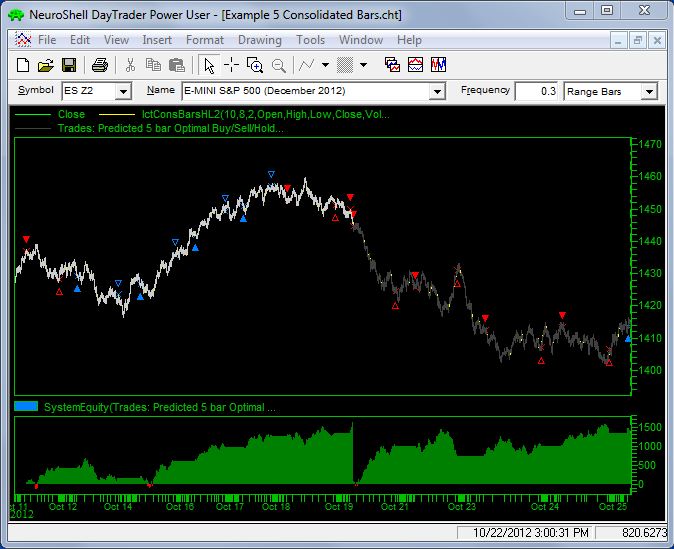
Task: Expand the Symbol ES Z2 dropdown
Action: tap(123, 92)
